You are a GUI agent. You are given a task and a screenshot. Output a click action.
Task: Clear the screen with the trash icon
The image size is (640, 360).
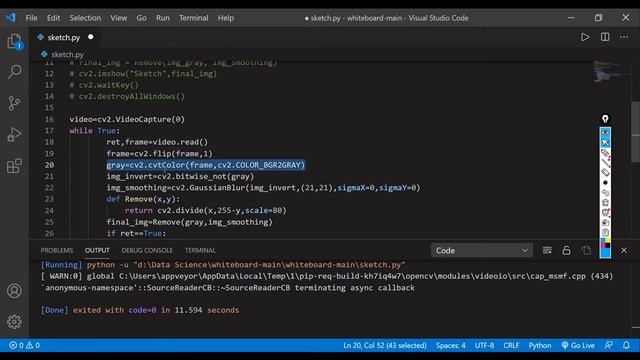point(605,202)
